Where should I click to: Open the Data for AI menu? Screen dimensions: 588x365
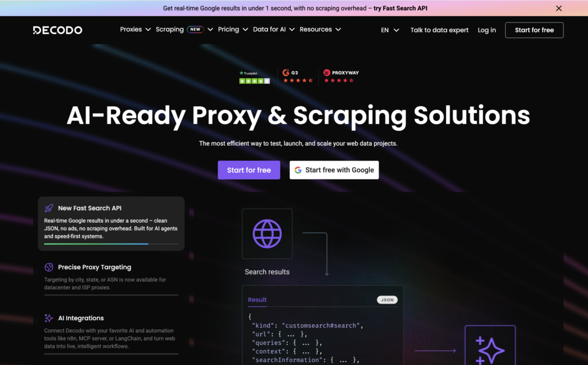tap(269, 29)
